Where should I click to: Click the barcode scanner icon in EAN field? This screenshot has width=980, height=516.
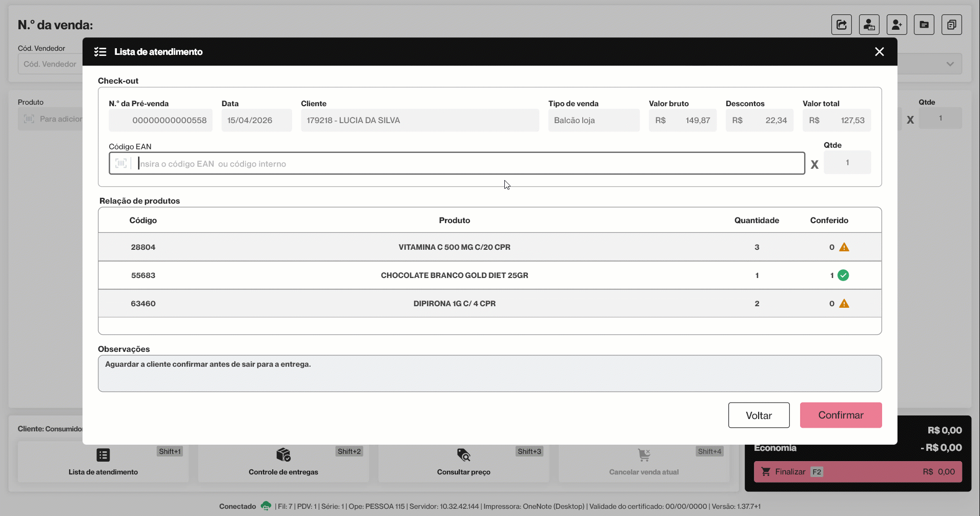121,163
